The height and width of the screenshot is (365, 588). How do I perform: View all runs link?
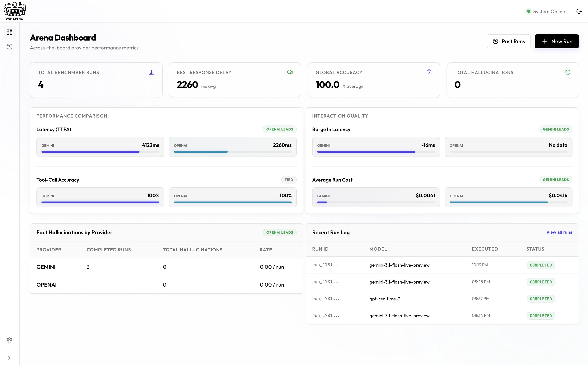click(559, 232)
